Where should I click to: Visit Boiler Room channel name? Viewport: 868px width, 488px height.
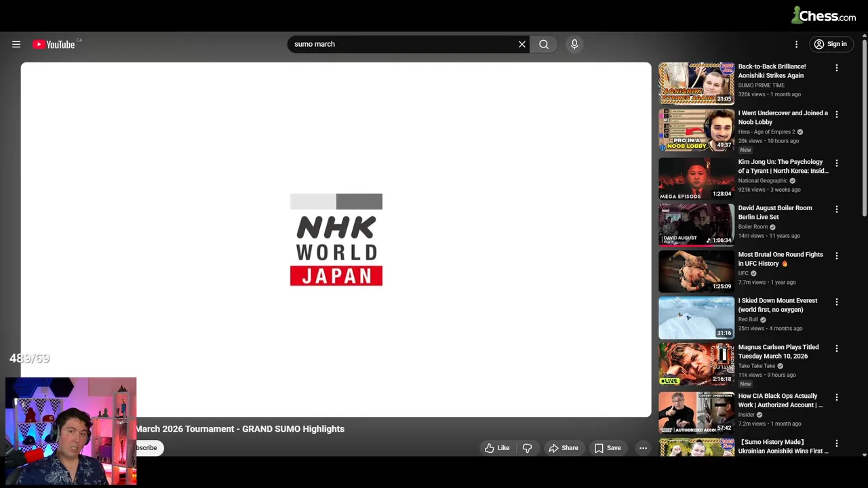click(753, 227)
